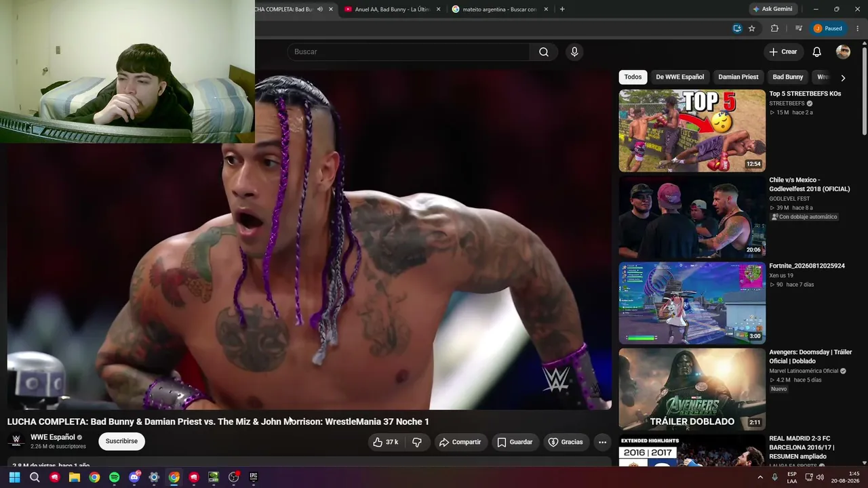868x488 pixels.
Task: Open OBS Studio from the taskbar
Action: (x=233, y=477)
